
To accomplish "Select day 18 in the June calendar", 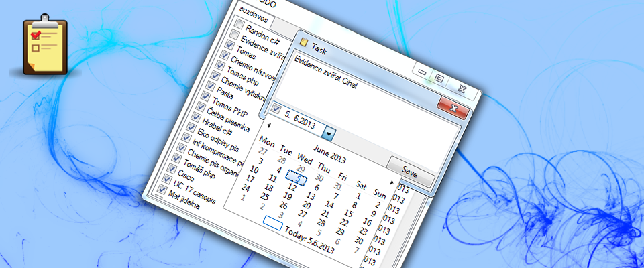I will click(x=268, y=188).
